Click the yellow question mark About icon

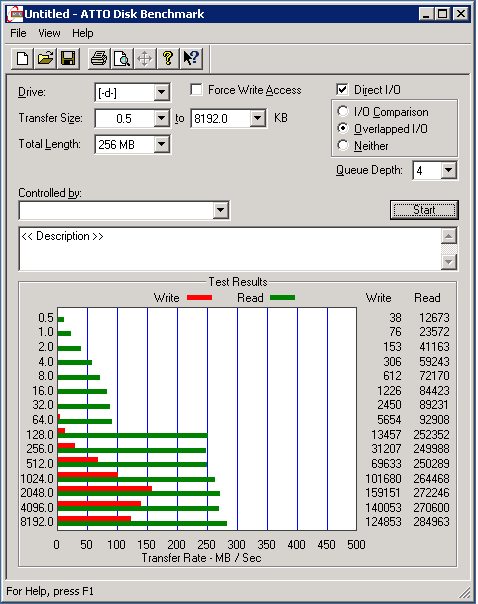click(x=168, y=59)
